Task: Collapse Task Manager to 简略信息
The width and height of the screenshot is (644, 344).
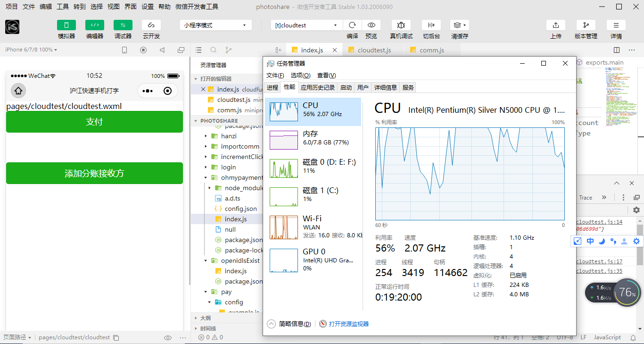Action: (x=289, y=324)
